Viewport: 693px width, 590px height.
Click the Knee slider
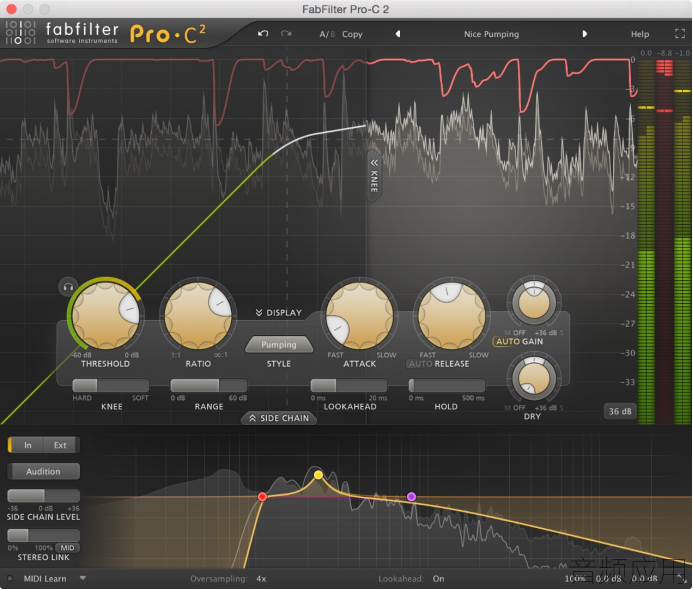click(110, 385)
